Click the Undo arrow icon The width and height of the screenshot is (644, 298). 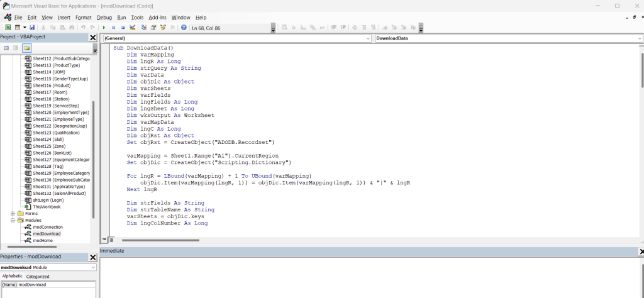click(83, 28)
